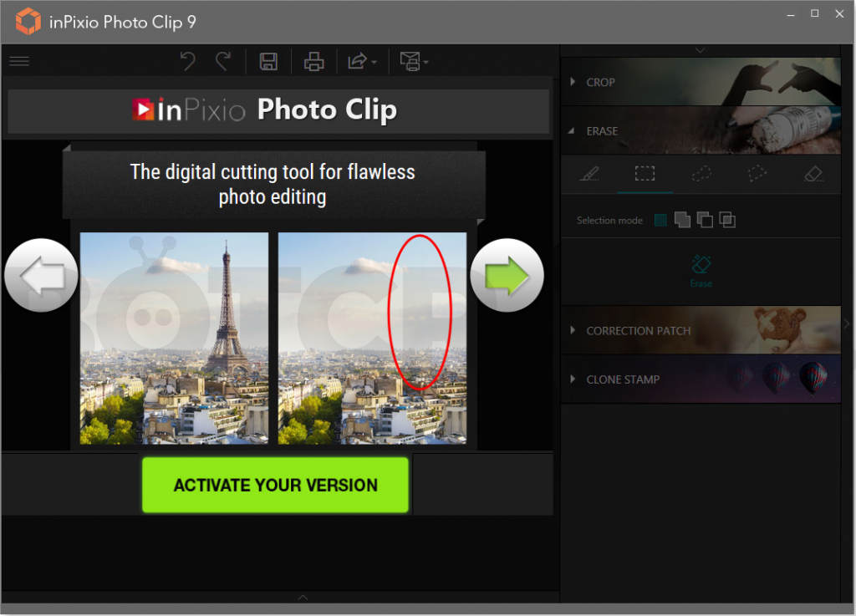Pick the polygon selection tool

pos(757,174)
